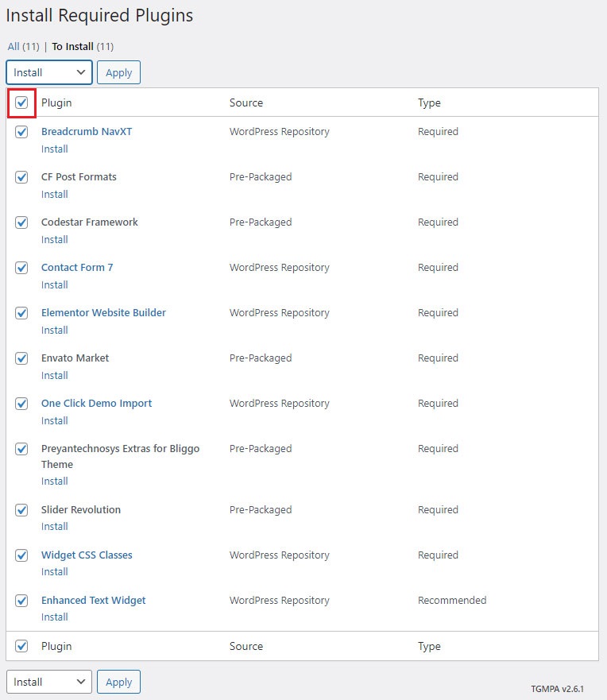The height and width of the screenshot is (700, 607).
Task: Uncheck the One Click Demo Import checkbox
Action: coord(21,404)
